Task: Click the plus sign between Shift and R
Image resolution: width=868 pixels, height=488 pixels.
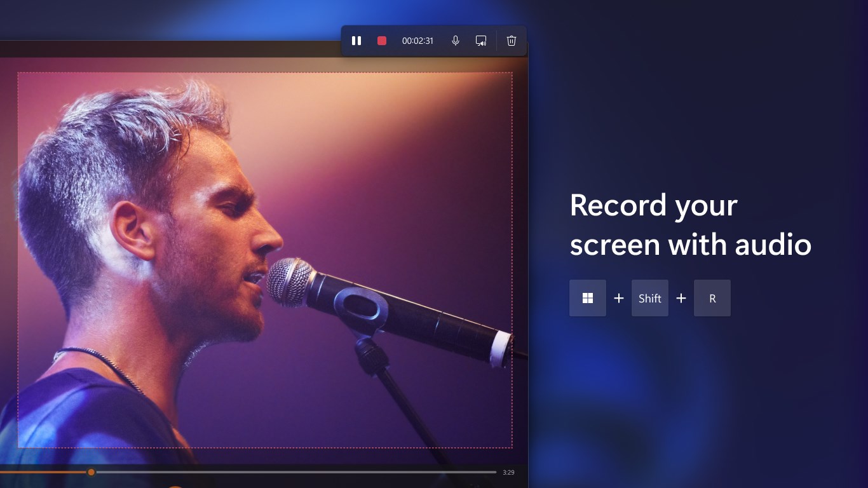Action: pos(681,298)
